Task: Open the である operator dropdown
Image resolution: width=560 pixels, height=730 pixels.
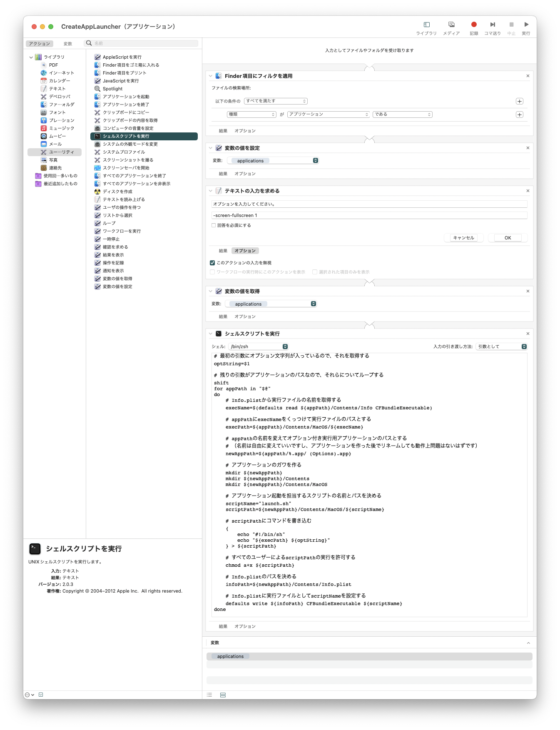Action: tap(403, 115)
